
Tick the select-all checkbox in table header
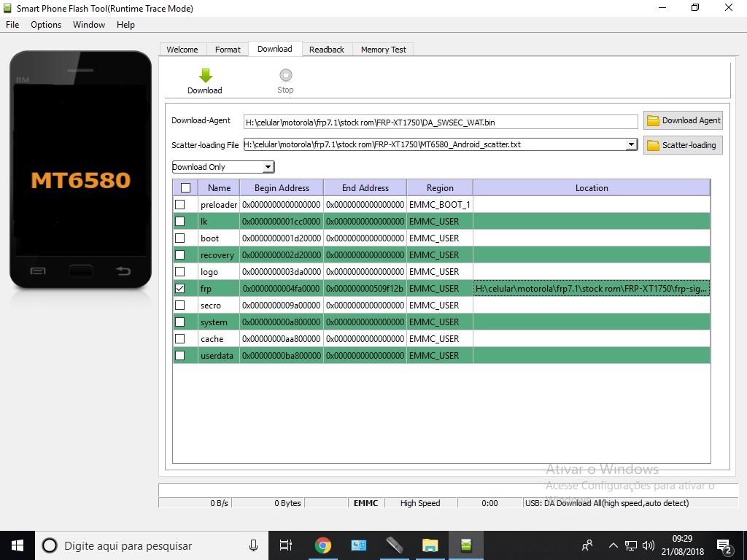click(185, 188)
